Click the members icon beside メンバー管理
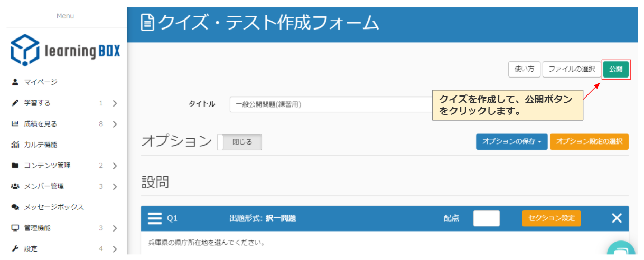644x260 pixels. click(15, 187)
